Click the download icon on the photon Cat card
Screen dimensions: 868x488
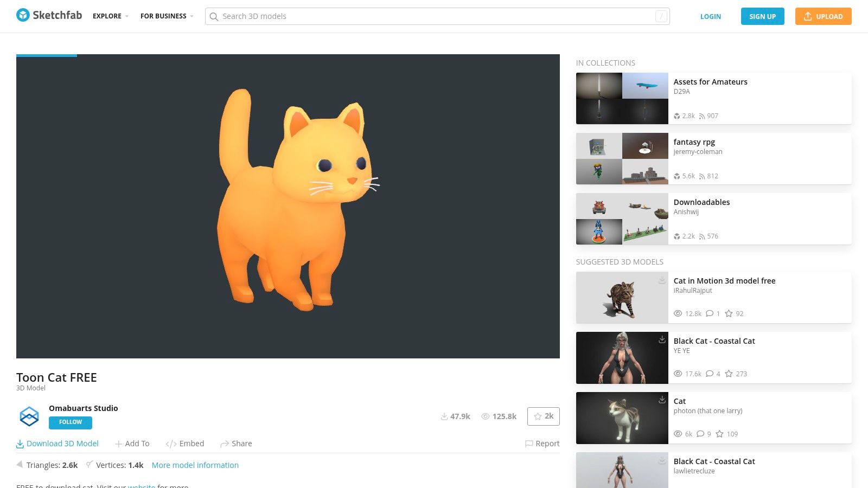coord(662,400)
